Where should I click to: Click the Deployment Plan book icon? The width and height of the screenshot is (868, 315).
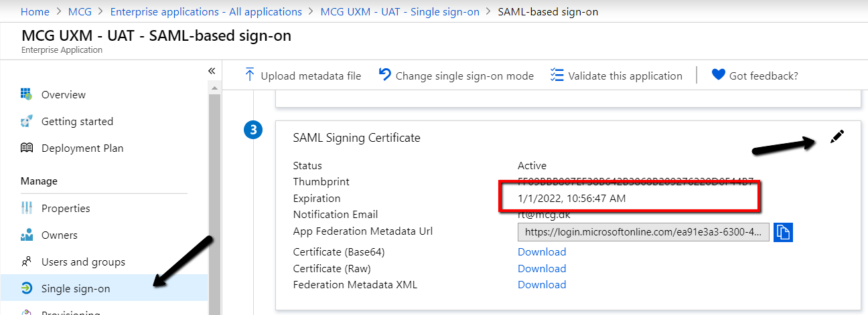coord(27,148)
